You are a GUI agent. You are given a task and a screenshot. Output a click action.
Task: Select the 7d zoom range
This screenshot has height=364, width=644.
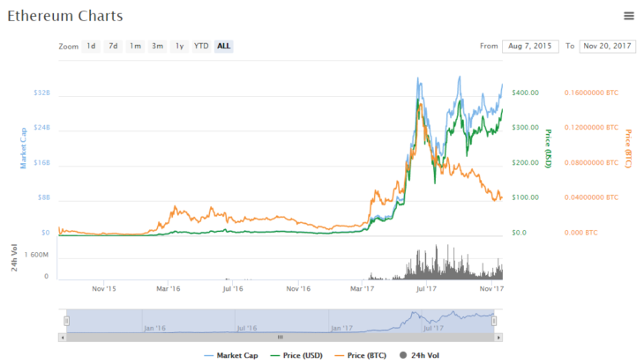click(x=113, y=46)
